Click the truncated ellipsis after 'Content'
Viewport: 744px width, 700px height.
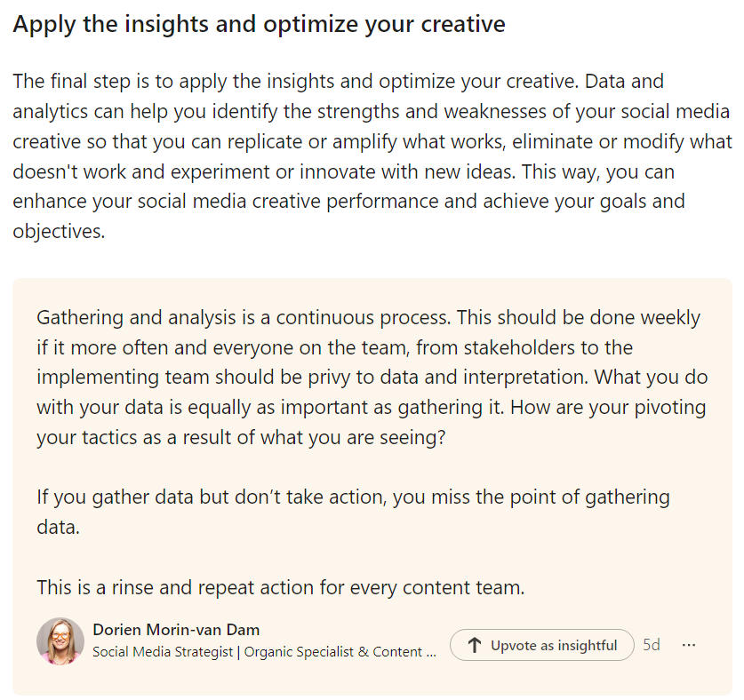pyautogui.click(x=432, y=652)
